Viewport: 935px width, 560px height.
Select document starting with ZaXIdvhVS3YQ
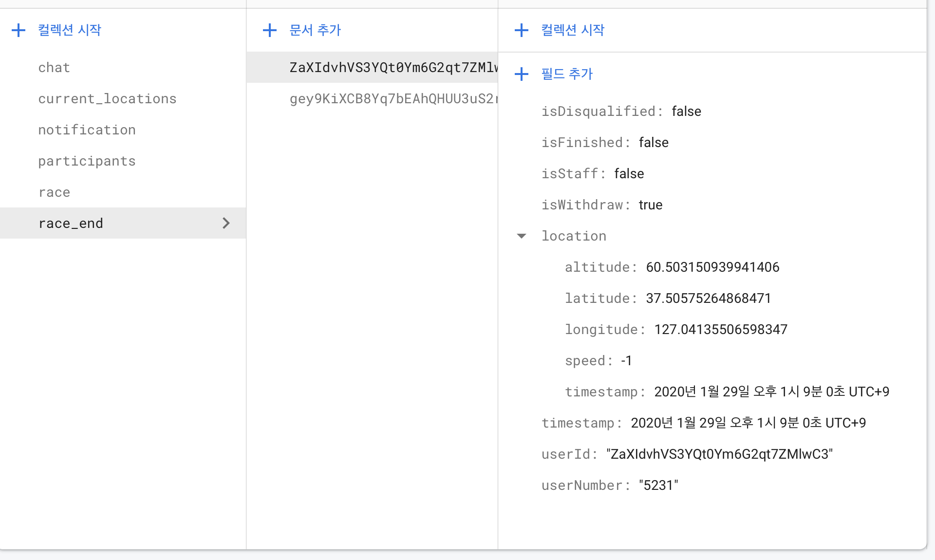pyautogui.click(x=393, y=68)
